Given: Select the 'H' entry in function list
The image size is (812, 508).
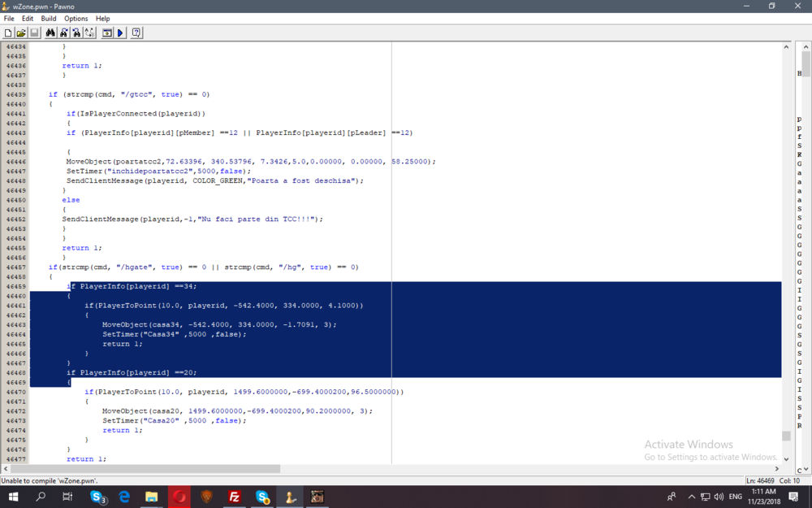Looking at the screenshot, I should [x=799, y=74].
